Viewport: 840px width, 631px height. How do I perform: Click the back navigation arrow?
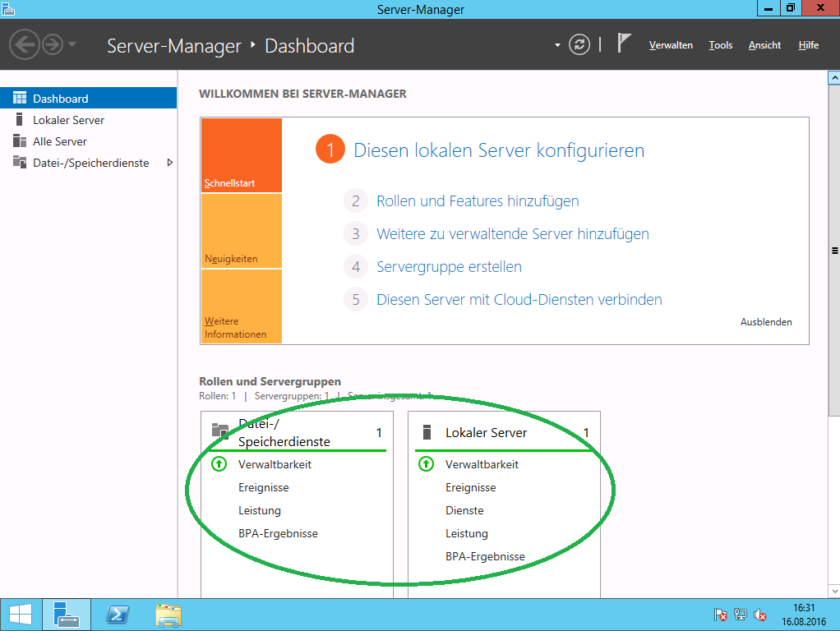pos(24,44)
